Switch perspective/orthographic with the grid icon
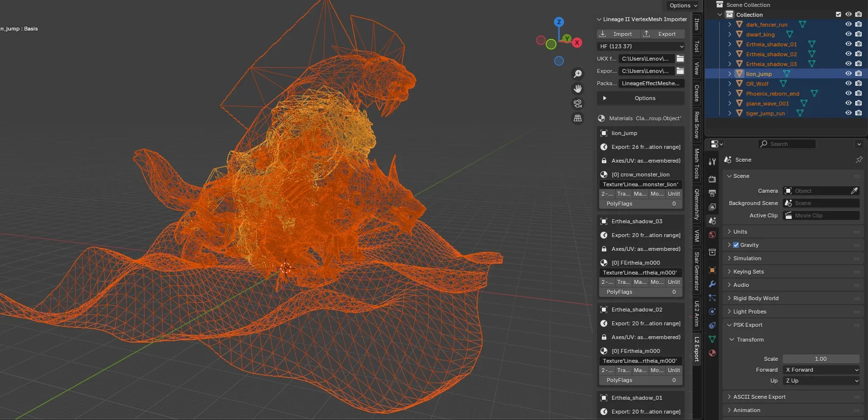Image resolution: width=868 pixels, height=420 pixels. (578, 118)
